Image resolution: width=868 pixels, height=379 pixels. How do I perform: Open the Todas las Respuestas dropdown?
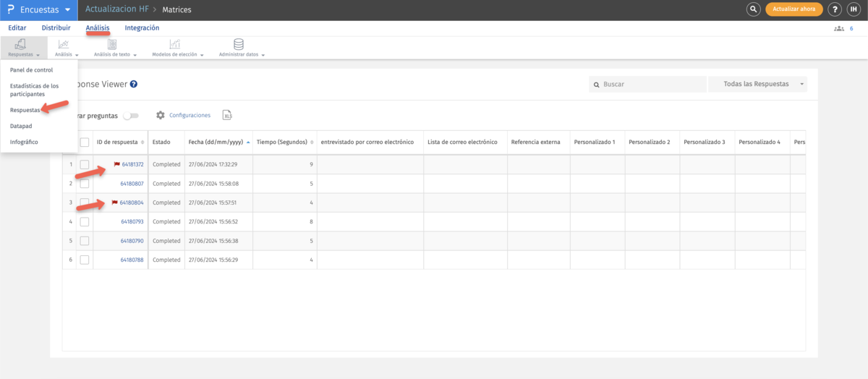[x=758, y=85]
